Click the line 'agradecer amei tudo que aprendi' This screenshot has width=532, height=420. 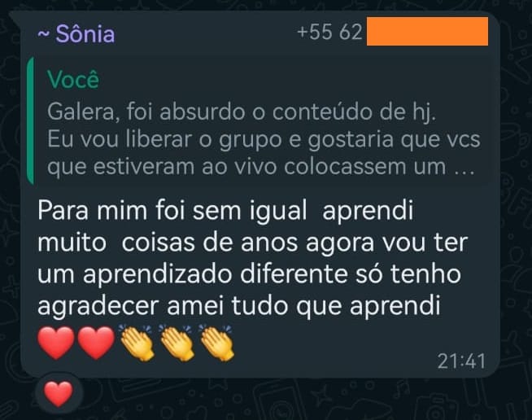pos(239,306)
